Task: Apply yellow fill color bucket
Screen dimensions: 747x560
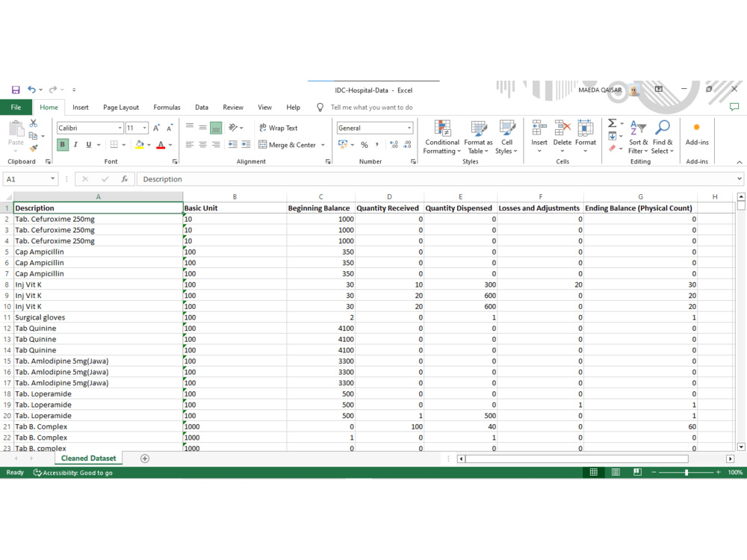Action: (x=140, y=144)
